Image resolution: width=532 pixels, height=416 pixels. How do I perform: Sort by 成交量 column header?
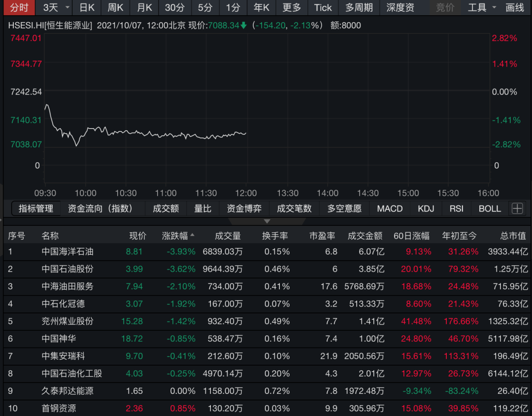[x=228, y=236]
